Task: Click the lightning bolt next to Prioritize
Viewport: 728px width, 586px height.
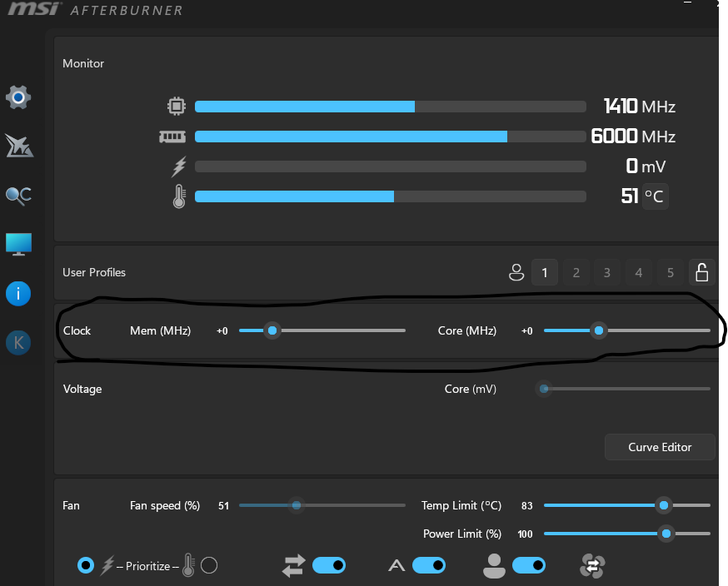Action: 107,565
